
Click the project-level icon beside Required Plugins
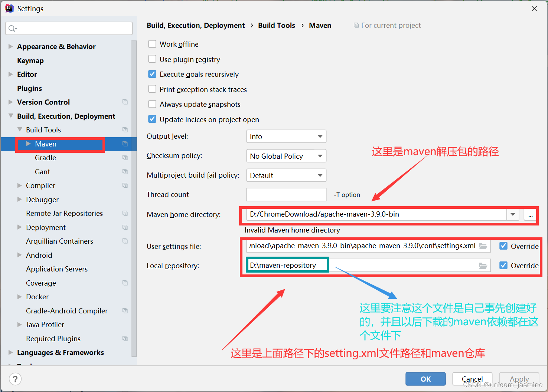click(x=125, y=339)
